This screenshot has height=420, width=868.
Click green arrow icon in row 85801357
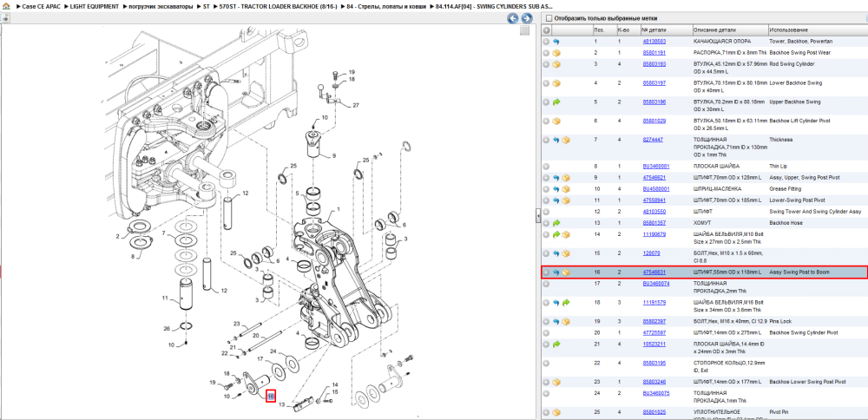(x=556, y=222)
